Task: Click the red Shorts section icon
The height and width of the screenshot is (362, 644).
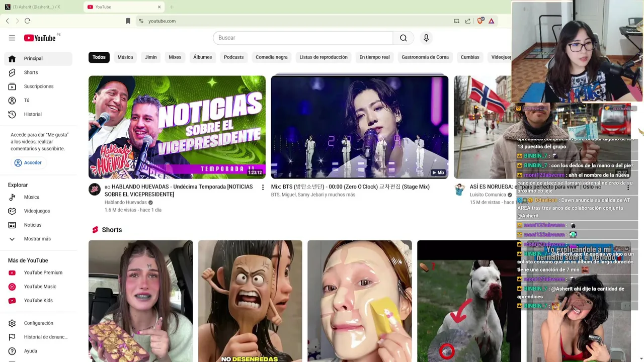Action: tap(95, 230)
